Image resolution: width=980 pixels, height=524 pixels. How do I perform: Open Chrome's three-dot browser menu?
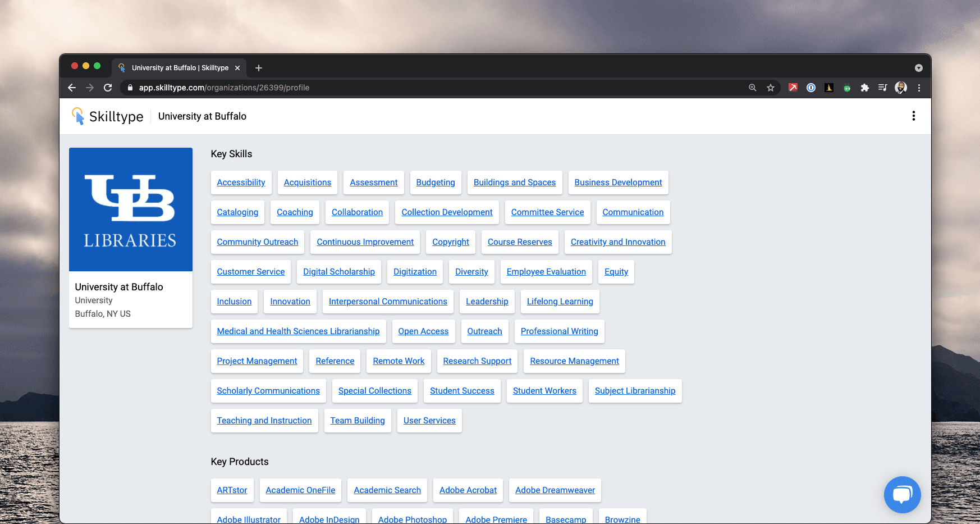click(x=919, y=88)
